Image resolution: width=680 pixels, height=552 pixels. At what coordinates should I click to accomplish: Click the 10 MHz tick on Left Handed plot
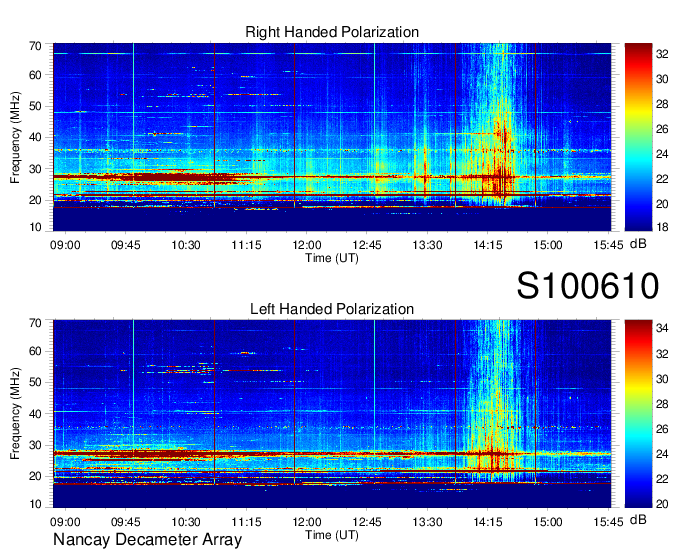[x=35, y=504]
